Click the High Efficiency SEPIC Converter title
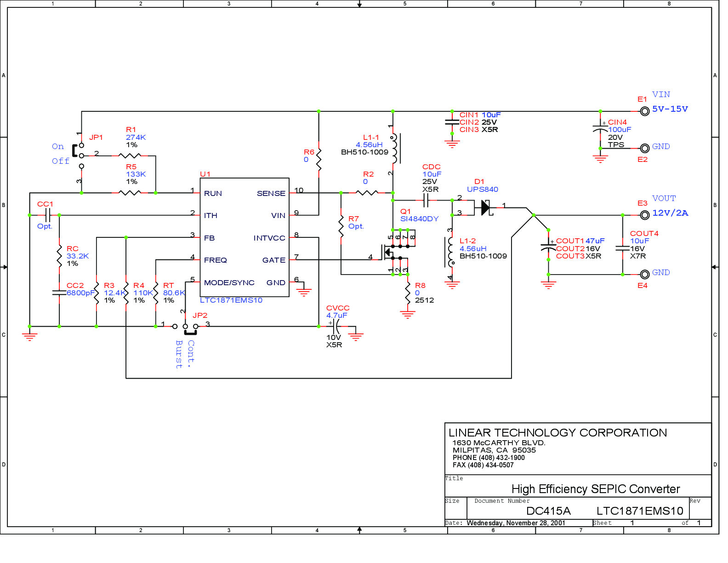 (596, 489)
